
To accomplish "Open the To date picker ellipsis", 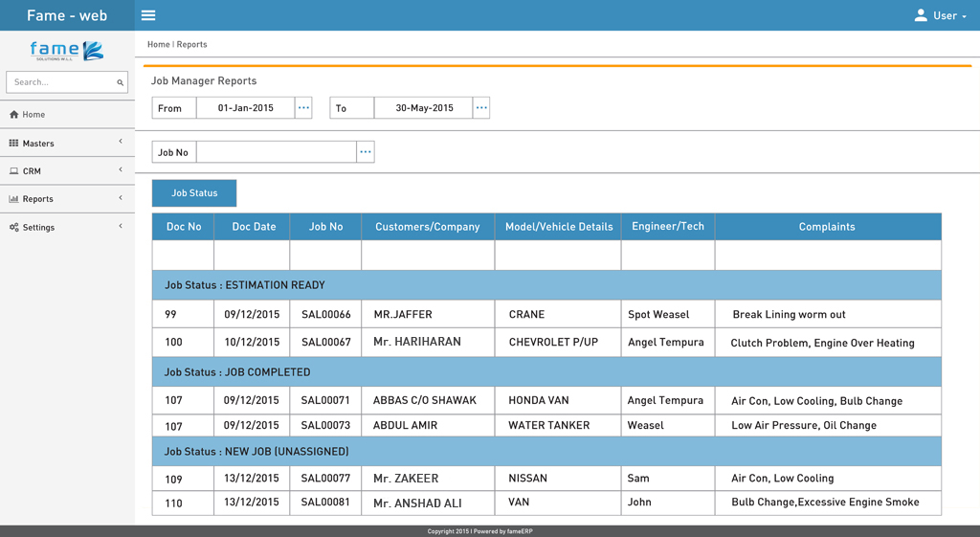I will click(481, 107).
